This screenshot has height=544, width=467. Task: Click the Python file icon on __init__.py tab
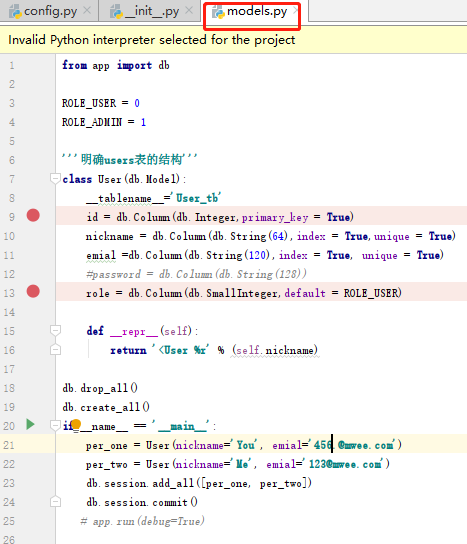116,12
